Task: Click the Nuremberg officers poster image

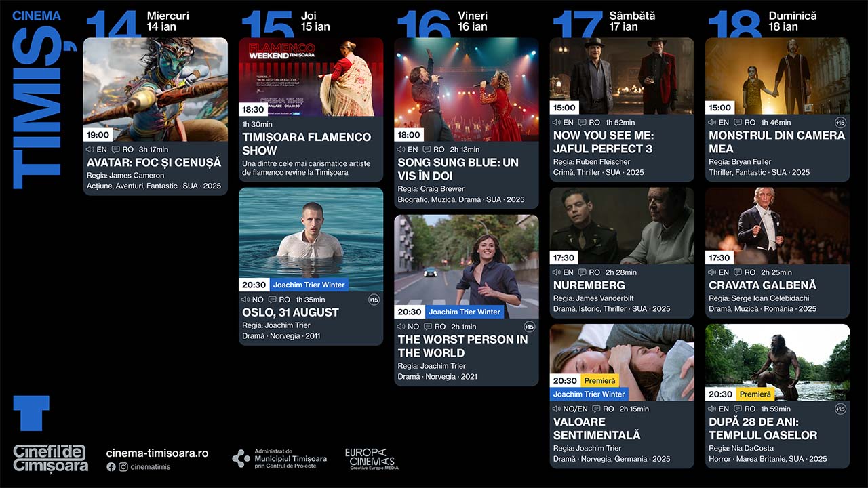Action: click(x=622, y=226)
